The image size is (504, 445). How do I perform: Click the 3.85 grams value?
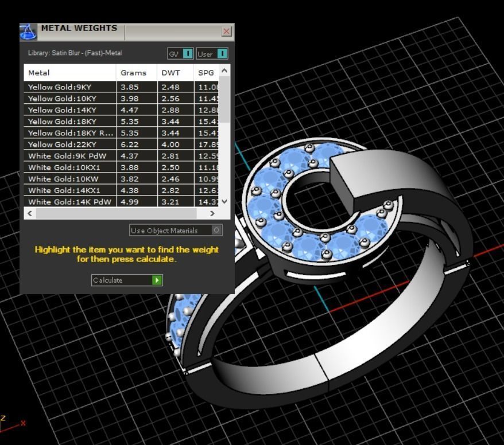tap(130, 87)
